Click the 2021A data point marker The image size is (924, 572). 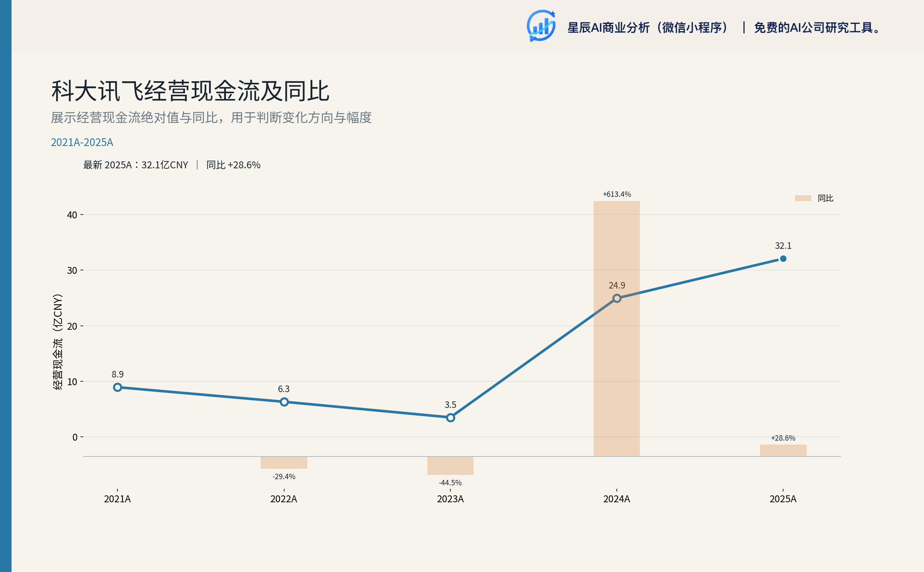click(x=118, y=387)
